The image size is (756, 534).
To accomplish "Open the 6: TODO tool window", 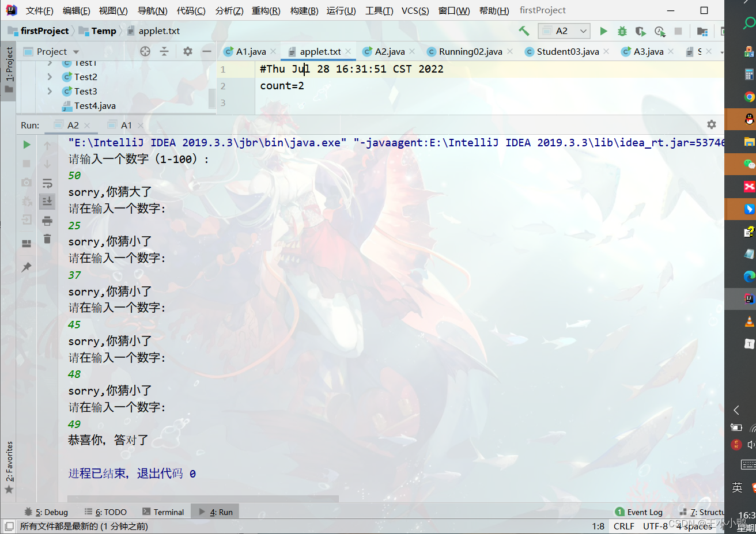I will coord(105,512).
